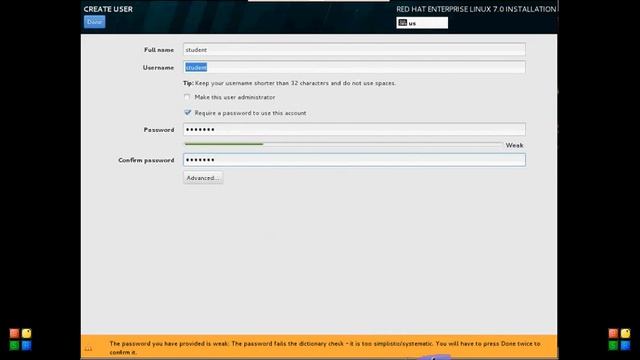Click the Weak strength label
The width and height of the screenshot is (640, 360).
pyautogui.click(x=514, y=145)
